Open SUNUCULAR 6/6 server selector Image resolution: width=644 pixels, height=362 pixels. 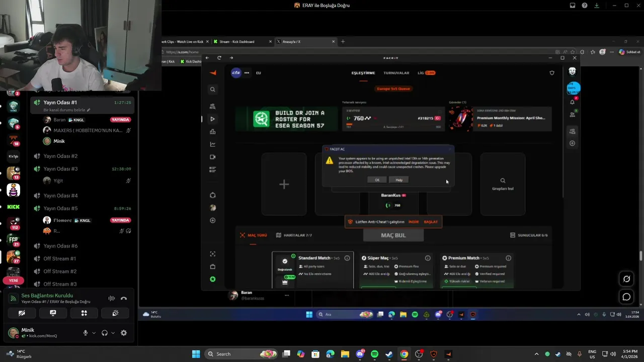(529, 235)
